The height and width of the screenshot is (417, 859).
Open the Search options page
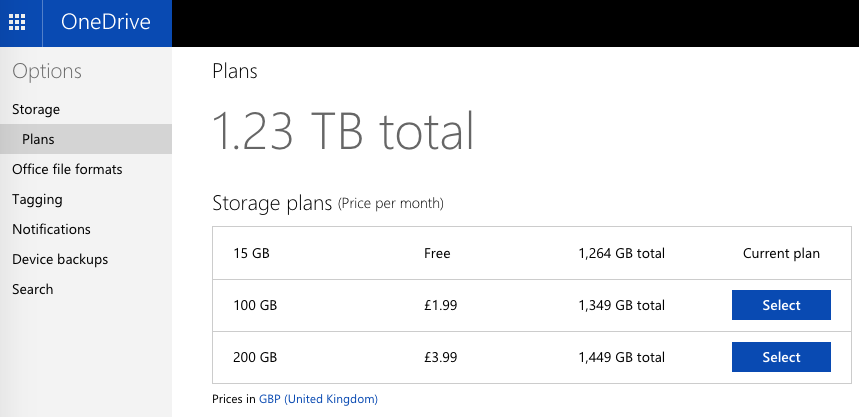pyautogui.click(x=33, y=289)
